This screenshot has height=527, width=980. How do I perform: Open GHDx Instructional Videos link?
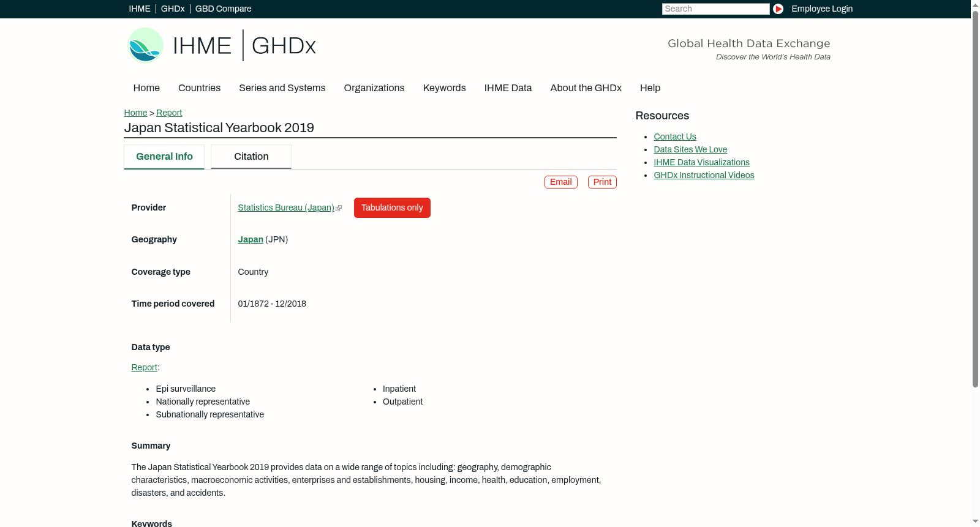(x=704, y=175)
